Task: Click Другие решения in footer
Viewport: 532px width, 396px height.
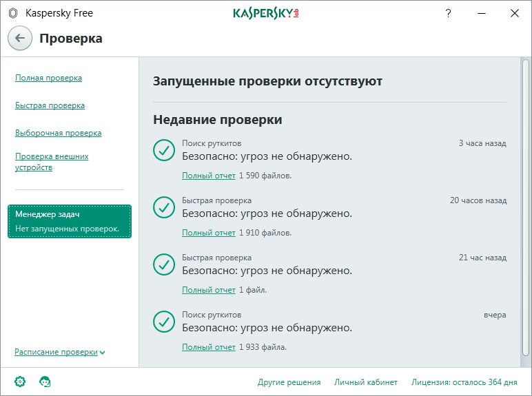Action: (289, 382)
